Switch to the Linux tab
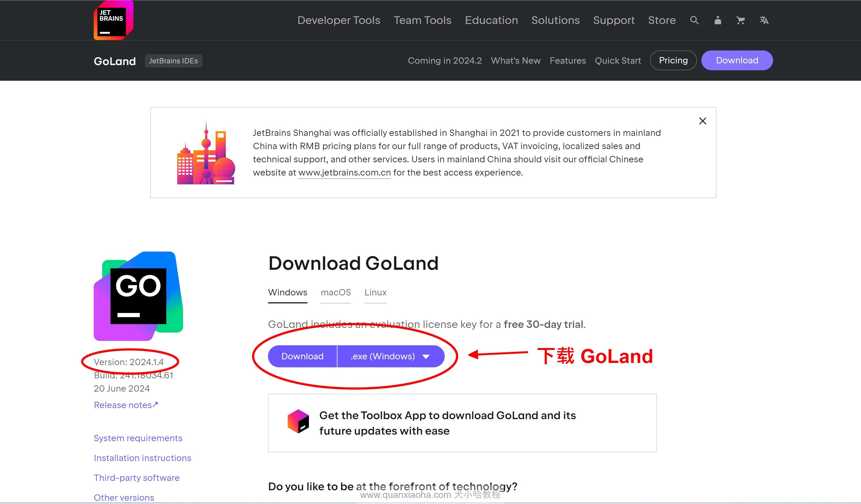The height and width of the screenshot is (504, 861). [375, 293]
